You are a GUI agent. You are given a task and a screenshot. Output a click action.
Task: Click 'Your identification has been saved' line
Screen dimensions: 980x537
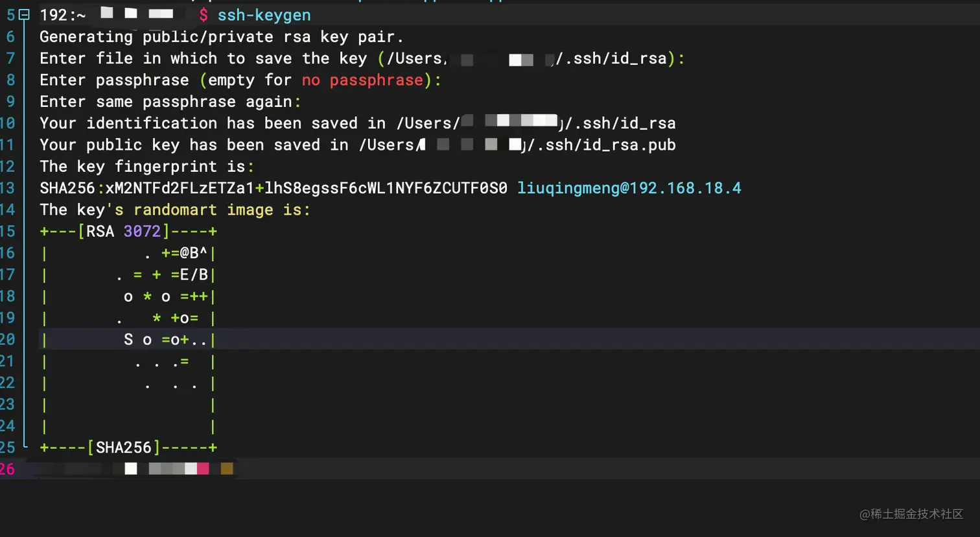click(357, 123)
